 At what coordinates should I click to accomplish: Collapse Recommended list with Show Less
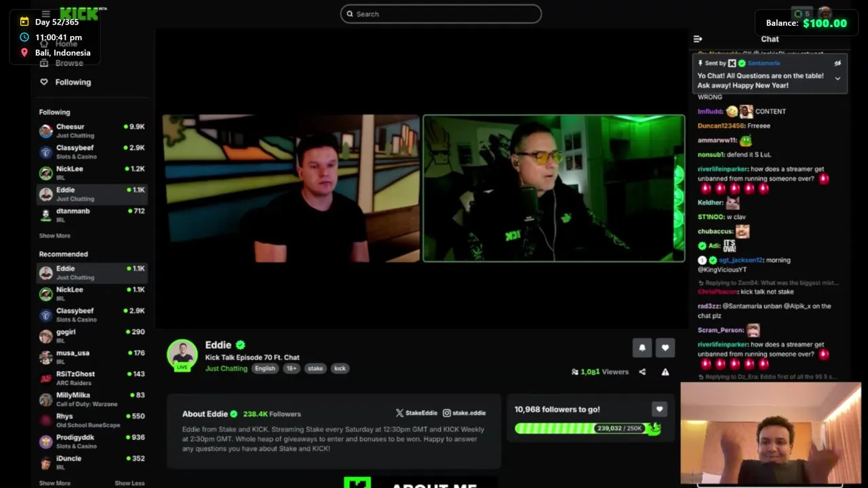pos(130,483)
